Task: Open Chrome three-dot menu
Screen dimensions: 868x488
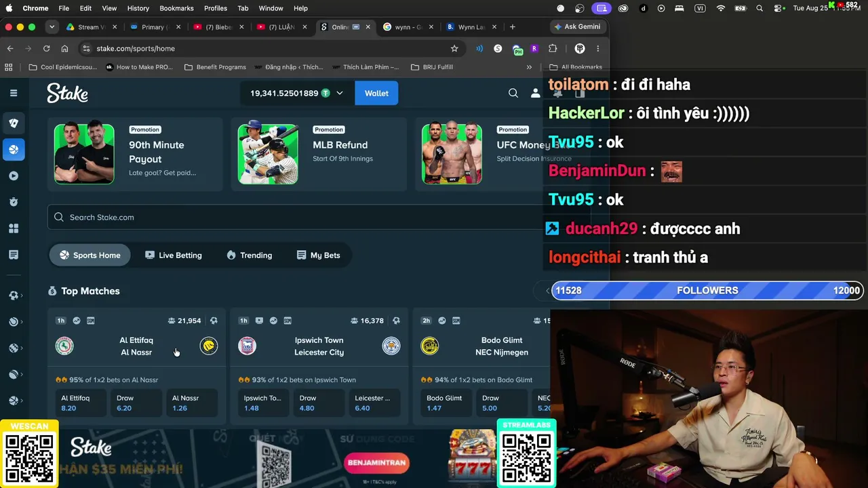Action: tap(597, 48)
